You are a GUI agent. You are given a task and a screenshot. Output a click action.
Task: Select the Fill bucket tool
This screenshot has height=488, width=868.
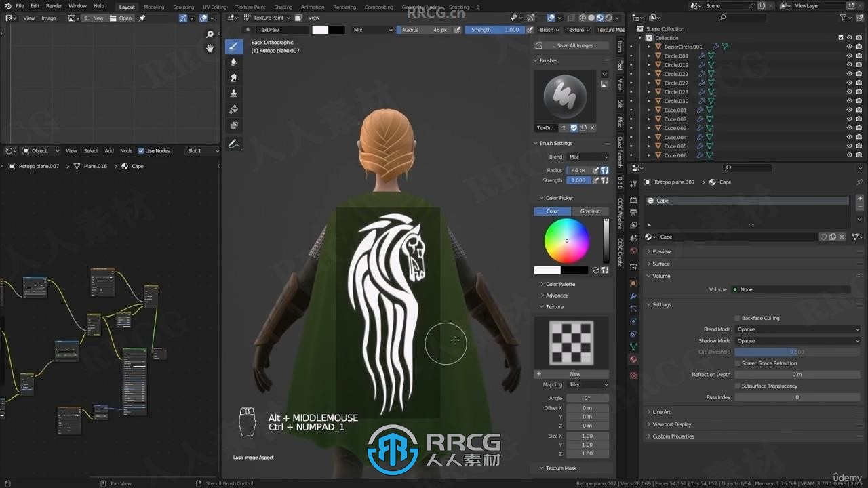click(x=234, y=110)
